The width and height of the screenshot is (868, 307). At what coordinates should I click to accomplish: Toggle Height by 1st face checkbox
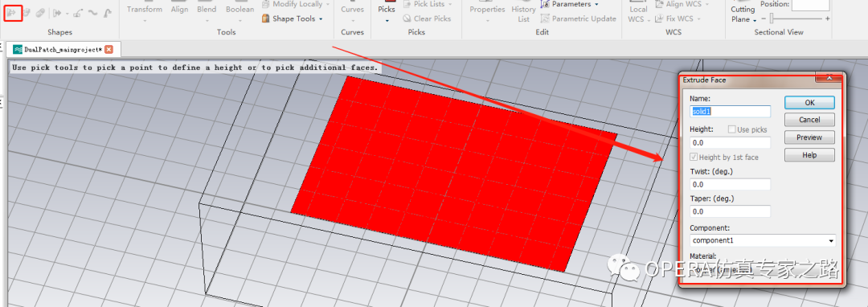click(x=694, y=157)
